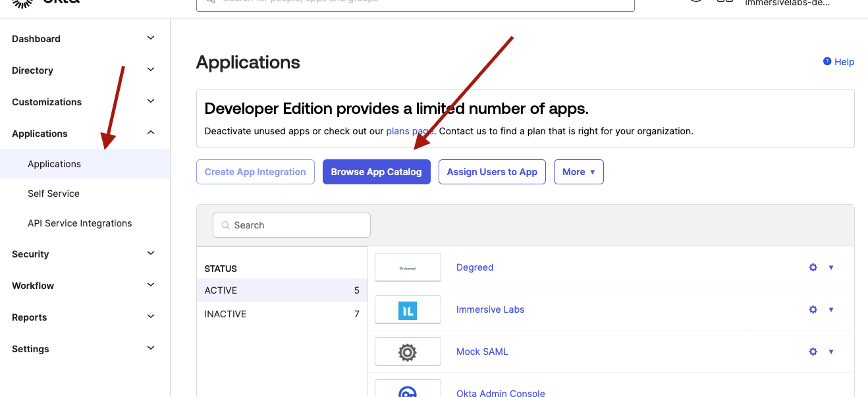This screenshot has width=868, height=397.
Task: Open the Degreed app logo thumbnail
Action: 408,267
